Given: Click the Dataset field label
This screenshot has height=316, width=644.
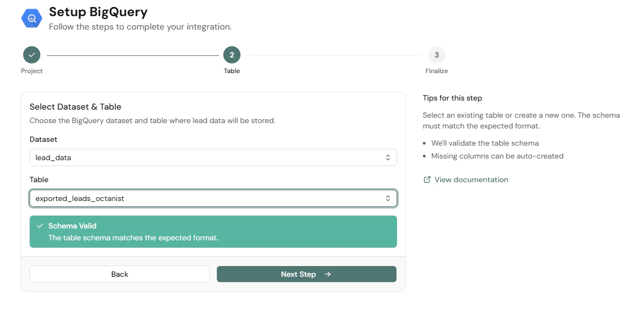Looking at the screenshot, I should [44, 140].
